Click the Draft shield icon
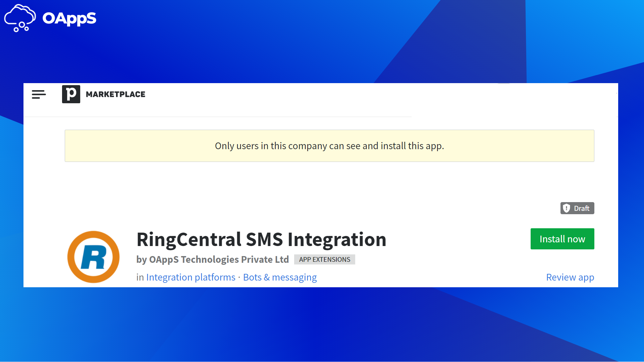This screenshot has height=362, width=644. coord(567,208)
